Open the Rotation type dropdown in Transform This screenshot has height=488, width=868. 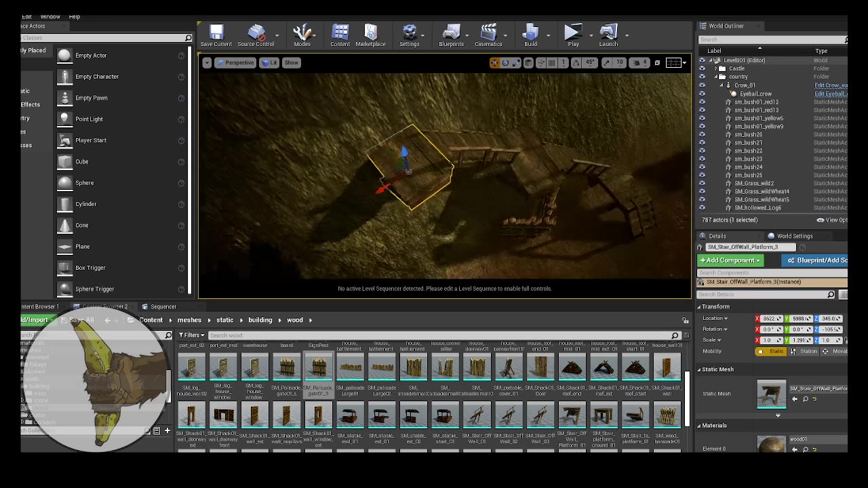(715, 329)
